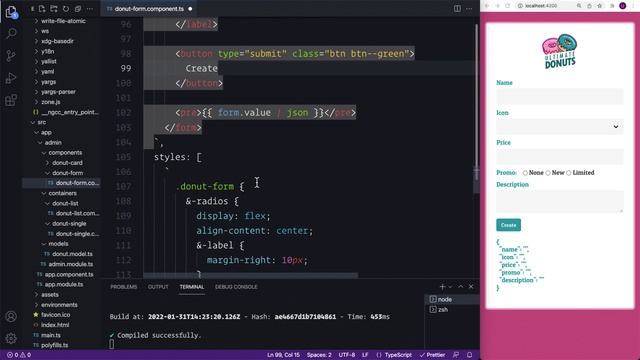Click the green Create button
Screen dimensions: 640x360
[x=509, y=225]
